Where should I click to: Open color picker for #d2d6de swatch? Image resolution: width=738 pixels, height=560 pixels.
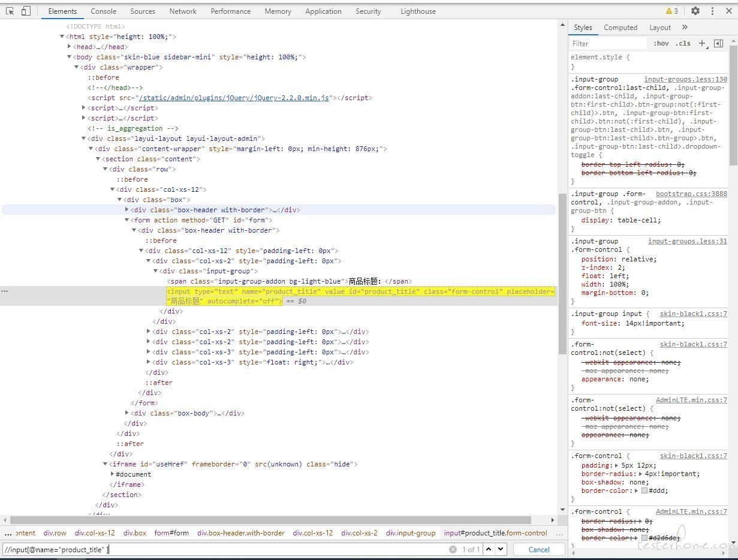tap(644, 538)
